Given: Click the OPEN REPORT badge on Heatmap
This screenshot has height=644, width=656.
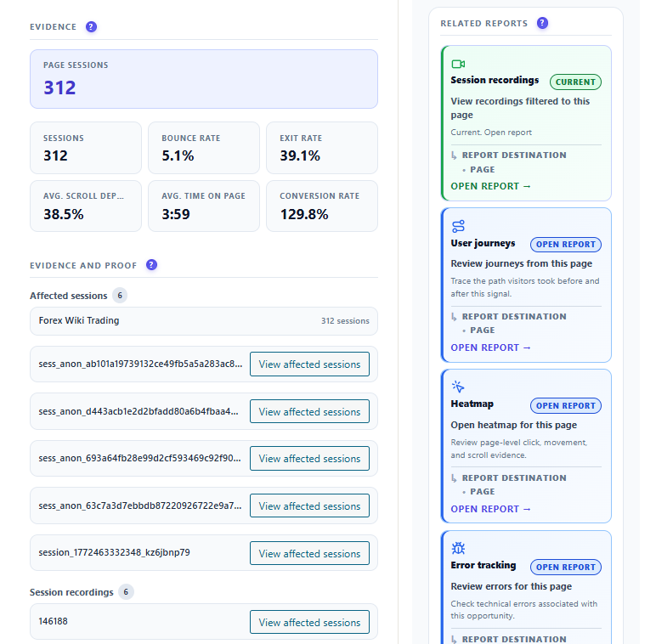Looking at the screenshot, I should [x=566, y=405].
